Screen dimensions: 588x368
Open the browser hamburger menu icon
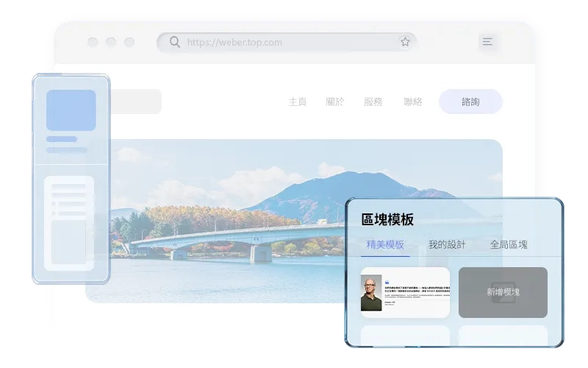tap(487, 42)
